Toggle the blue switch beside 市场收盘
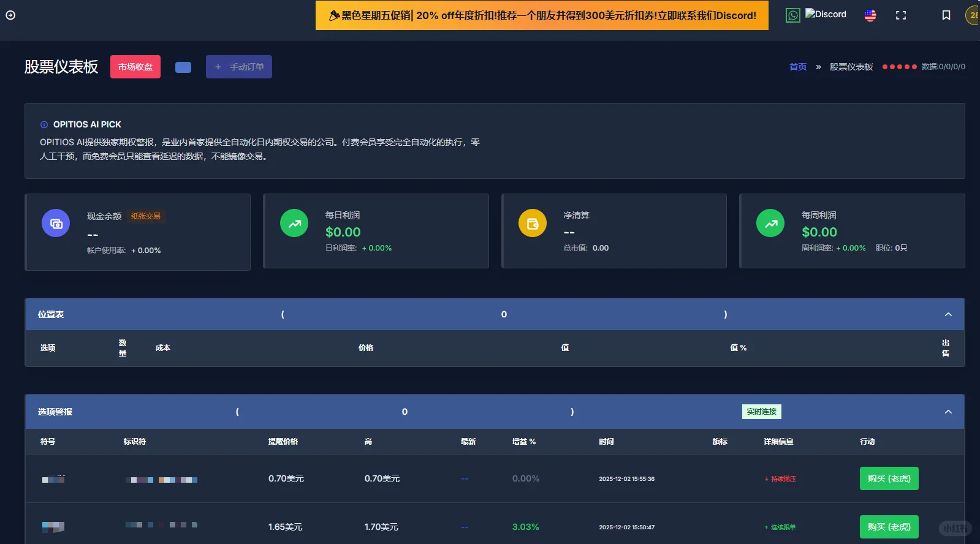Screen dimensions: 980x544 (x=183, y=67)
